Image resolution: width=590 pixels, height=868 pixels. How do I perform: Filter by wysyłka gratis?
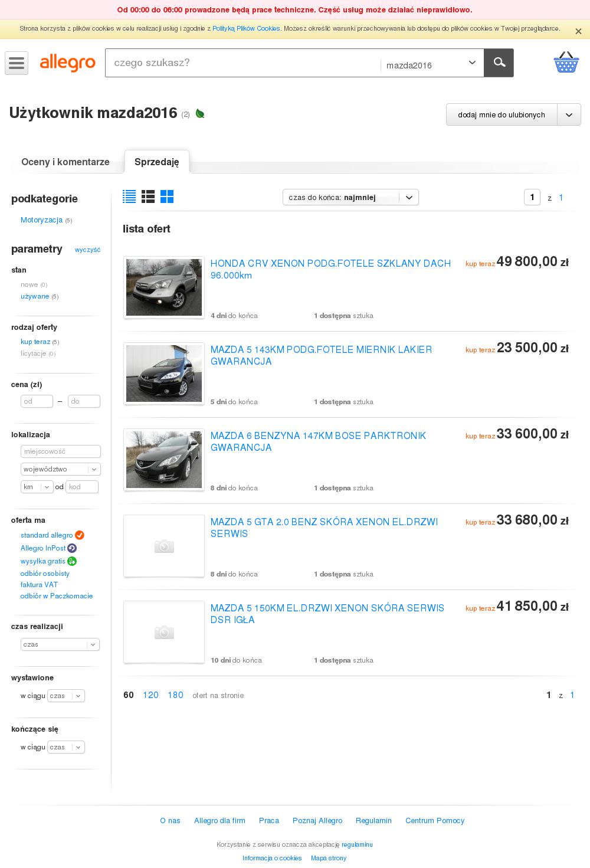(43, 561)
